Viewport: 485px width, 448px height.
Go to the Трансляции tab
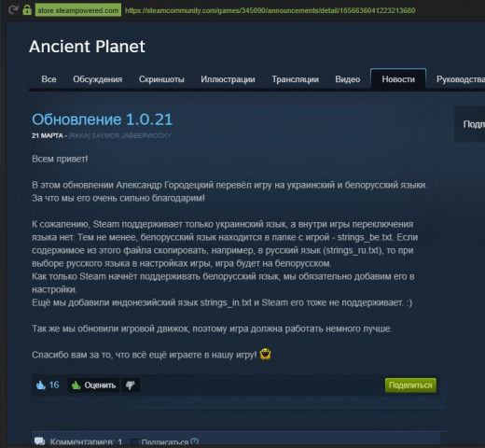coord(296,79)
